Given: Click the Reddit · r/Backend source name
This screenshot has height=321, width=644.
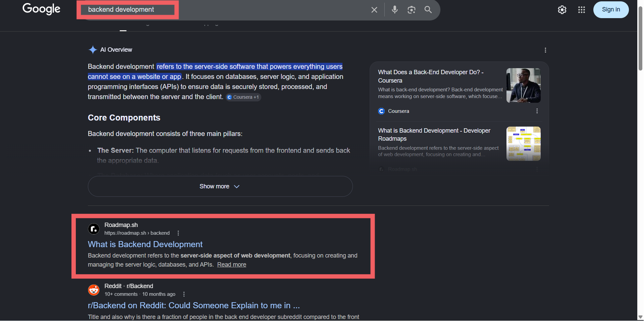Looking at the screenshot, I should pyautogui.click(x=128, y=286).
